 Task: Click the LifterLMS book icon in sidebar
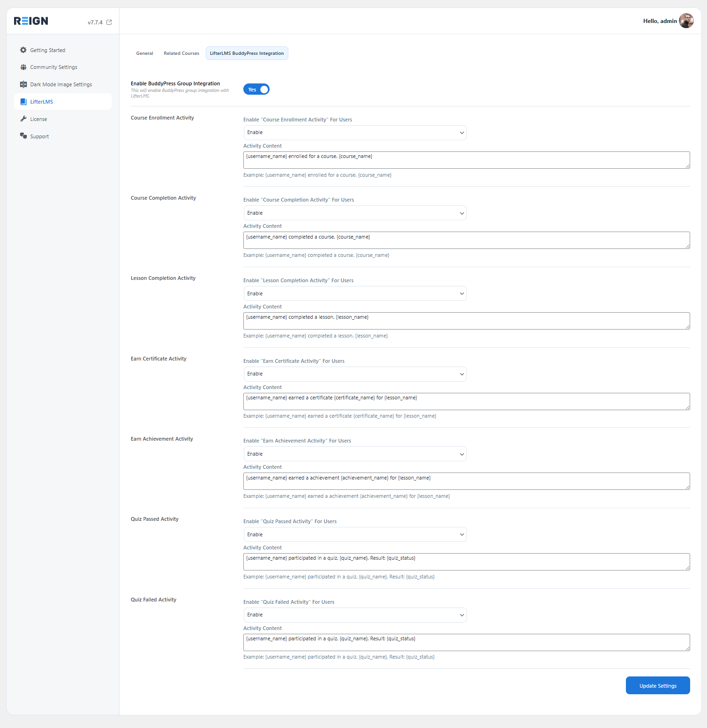pos(23,102)
